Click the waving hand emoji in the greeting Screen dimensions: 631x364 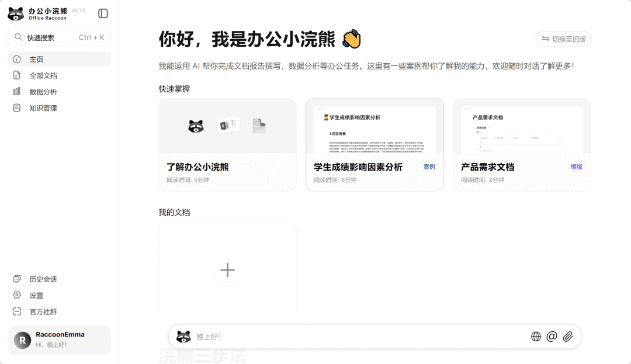tap(352, 39)
